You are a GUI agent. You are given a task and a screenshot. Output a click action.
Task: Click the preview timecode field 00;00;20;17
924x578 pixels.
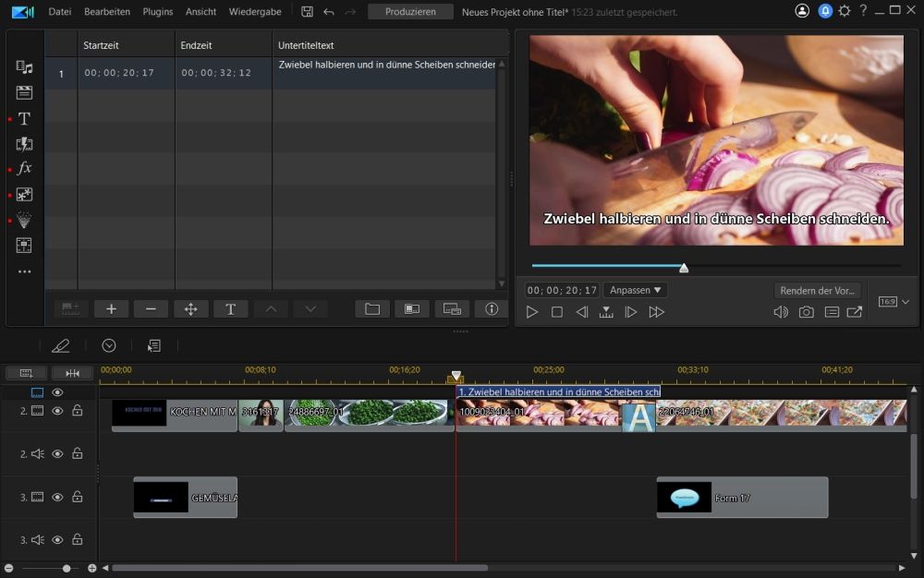562,290
